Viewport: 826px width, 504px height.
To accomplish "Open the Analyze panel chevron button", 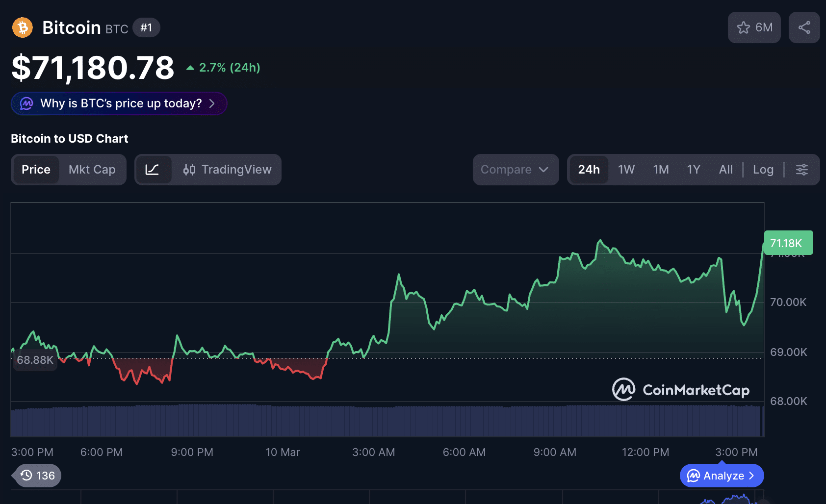I will 722,476.
